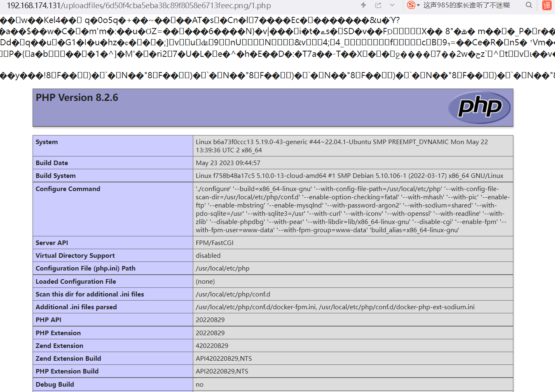This screenshot has height=392, width=555.
Task: Select the Linux b6a73f0ccc13 System value
Action: pos(342,146)
